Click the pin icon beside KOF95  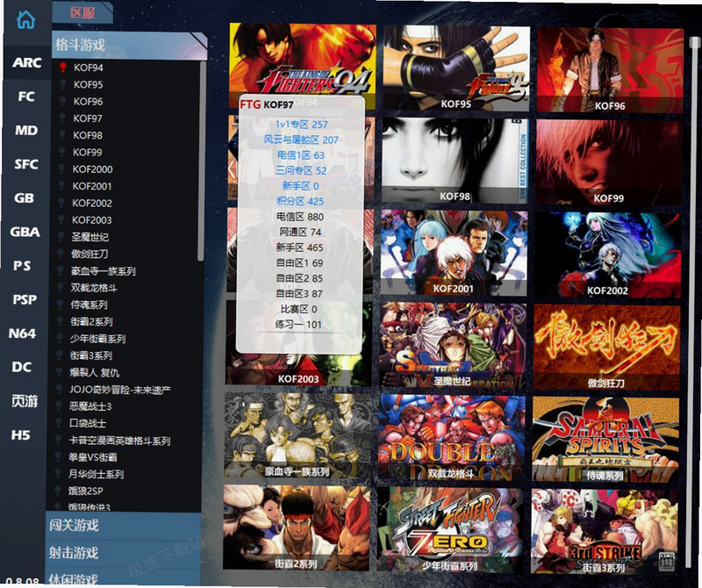coord(63,84)
